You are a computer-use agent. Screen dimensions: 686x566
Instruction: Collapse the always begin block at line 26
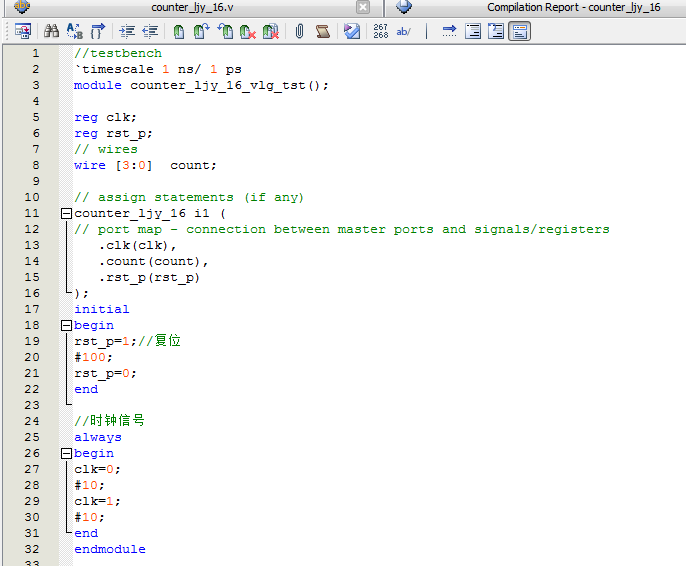click(x=66, y=453)
